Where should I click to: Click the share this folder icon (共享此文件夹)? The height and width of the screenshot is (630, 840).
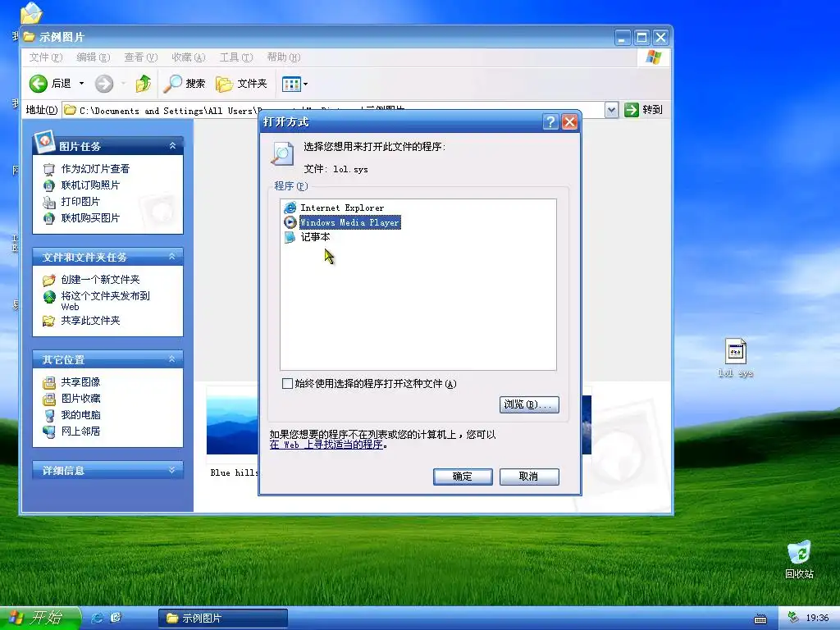tap(48, 321)
